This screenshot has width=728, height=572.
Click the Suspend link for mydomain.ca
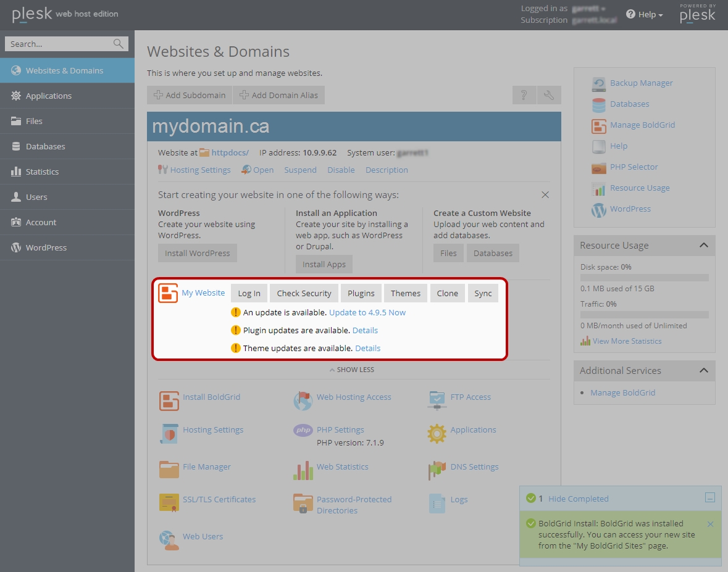tap(300, 170)
